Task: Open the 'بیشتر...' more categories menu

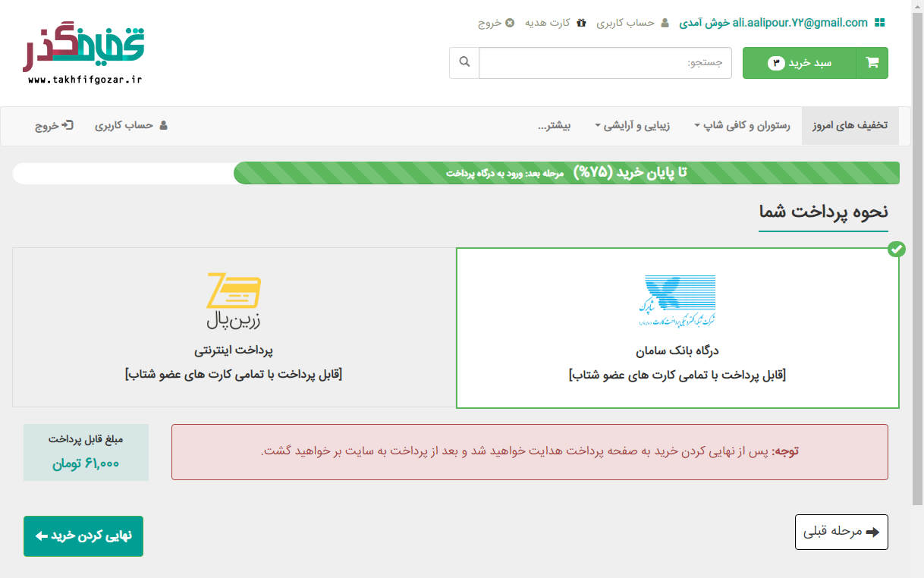Action: 554,126
